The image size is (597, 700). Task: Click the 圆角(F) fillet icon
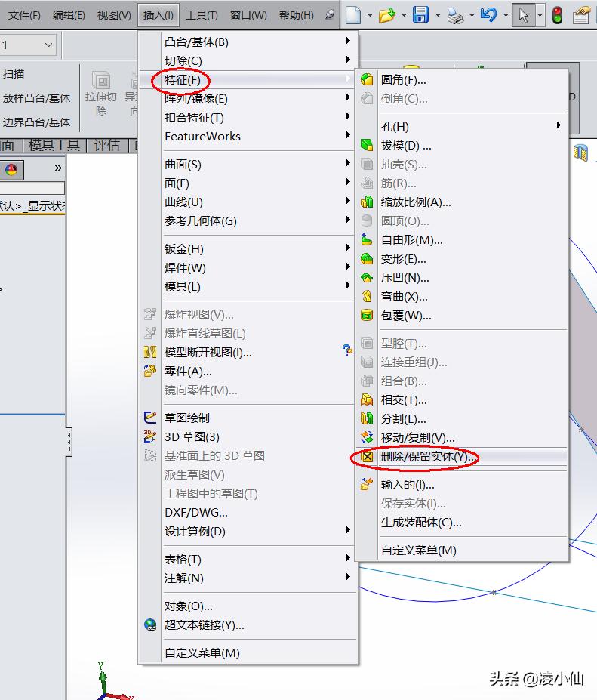(x=367, y=79)
